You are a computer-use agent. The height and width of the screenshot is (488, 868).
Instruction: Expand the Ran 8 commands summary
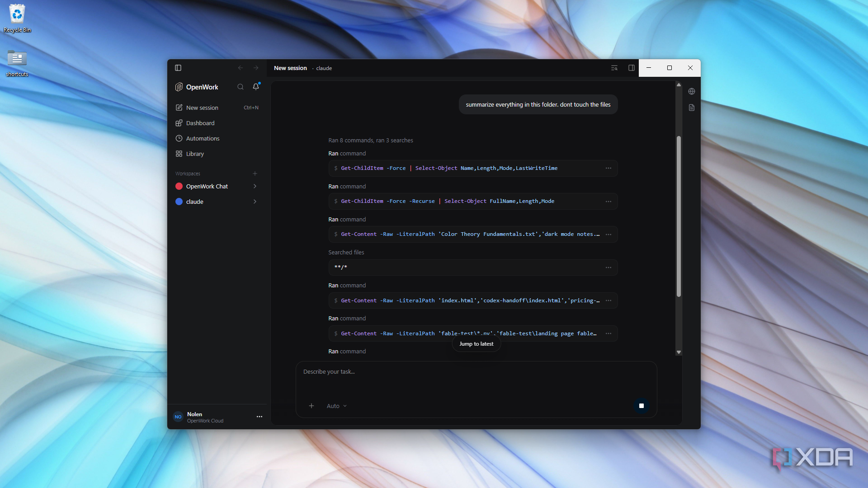pos(371,141)
